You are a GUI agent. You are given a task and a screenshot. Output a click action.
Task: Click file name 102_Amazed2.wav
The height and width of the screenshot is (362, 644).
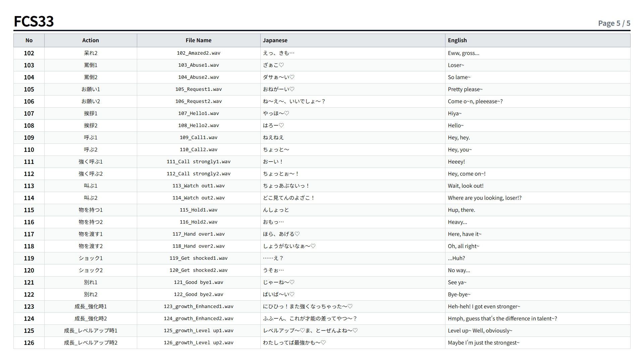point(199,53)
